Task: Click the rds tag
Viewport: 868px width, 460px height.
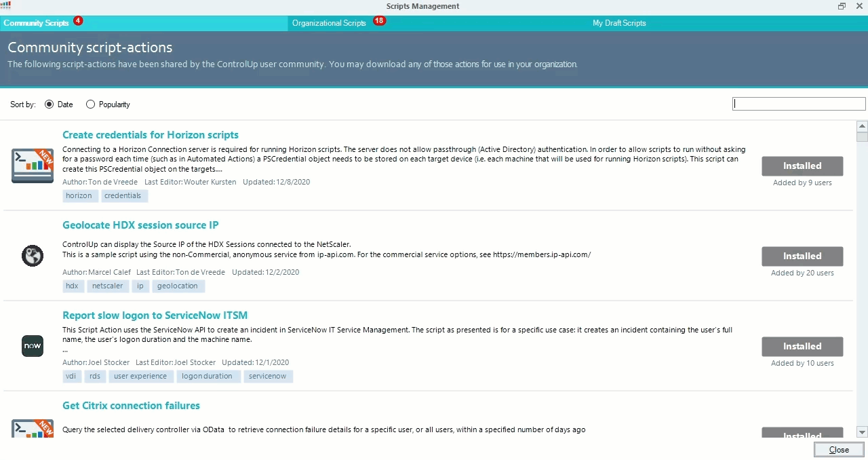Action: coord(95,376)
